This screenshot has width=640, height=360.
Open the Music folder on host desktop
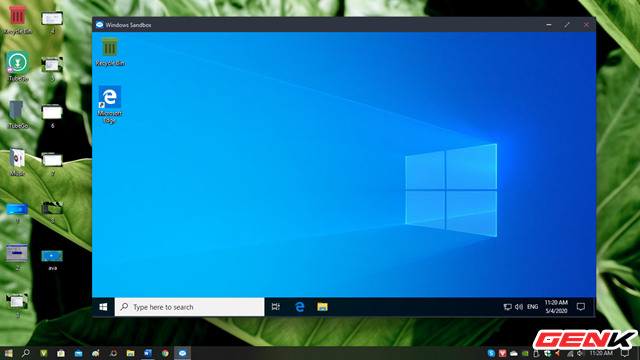pyautogui.click(x=17, y=162)
